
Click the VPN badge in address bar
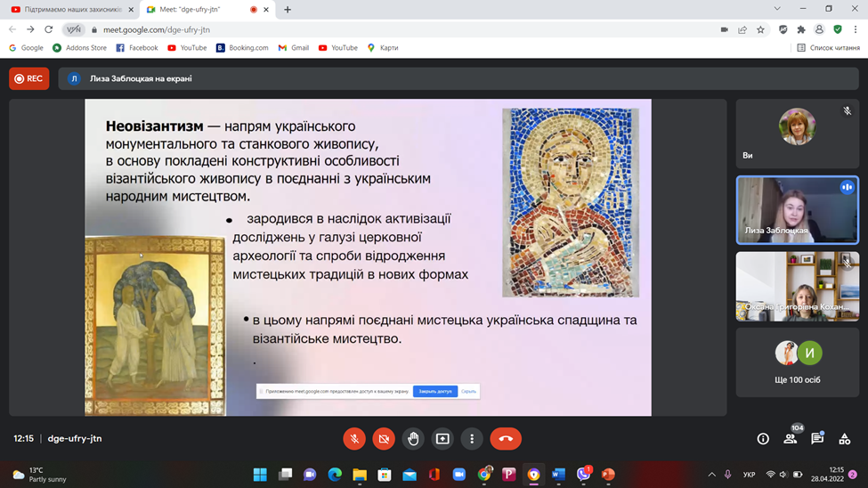[x=74, y=29]
